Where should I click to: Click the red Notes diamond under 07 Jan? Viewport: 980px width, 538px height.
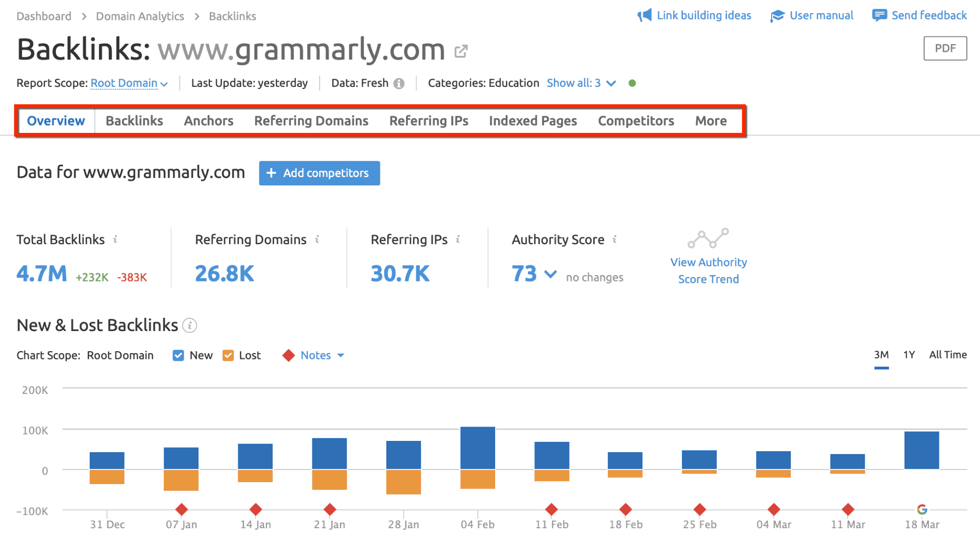181,509
